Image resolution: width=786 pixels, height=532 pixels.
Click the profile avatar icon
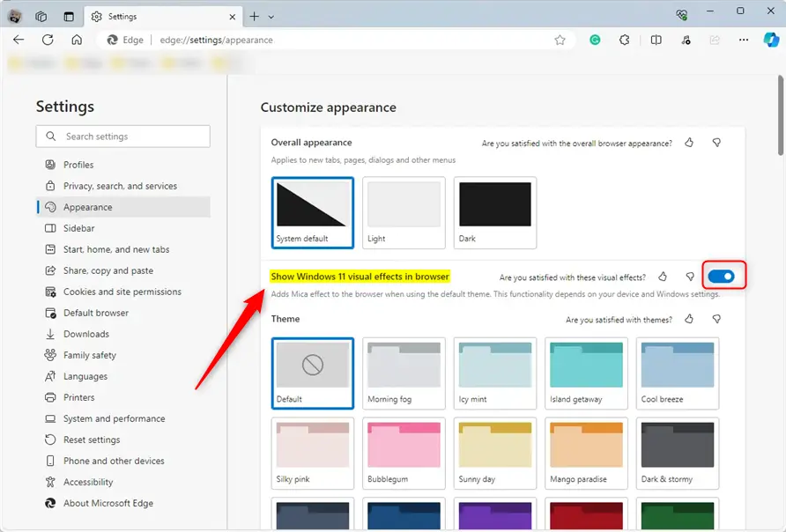[x=15, y=17]
